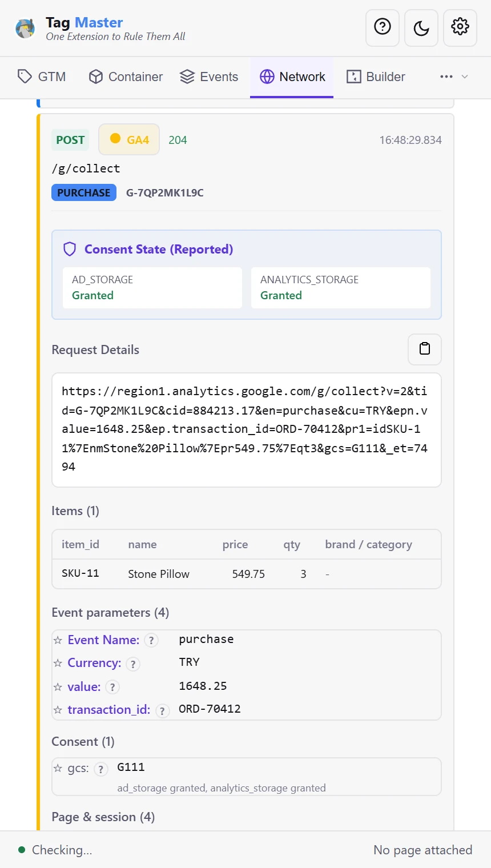The width and height of the screenshot is (491, 868).
Task: Click the Items (1) heading
Action: (75, 511)
